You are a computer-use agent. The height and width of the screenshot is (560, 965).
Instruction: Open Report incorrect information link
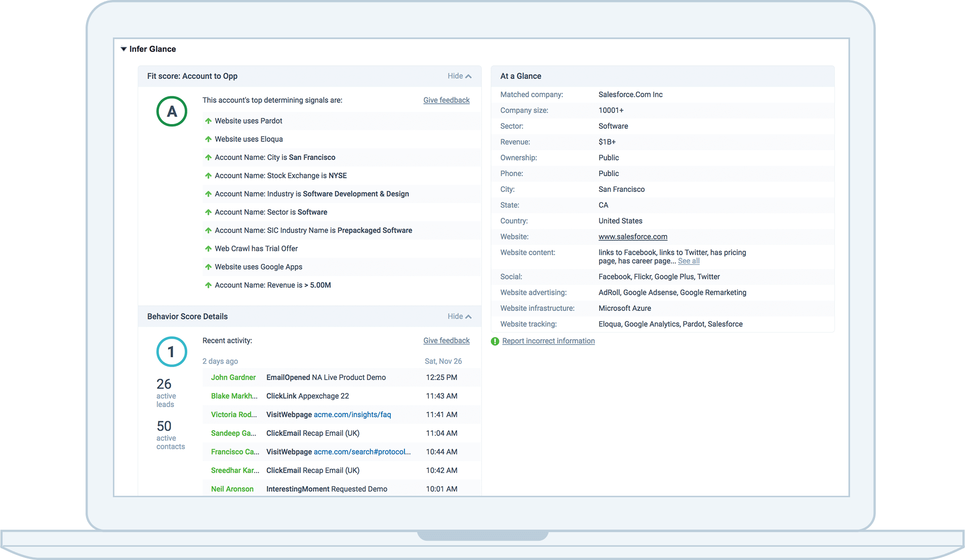548,341
